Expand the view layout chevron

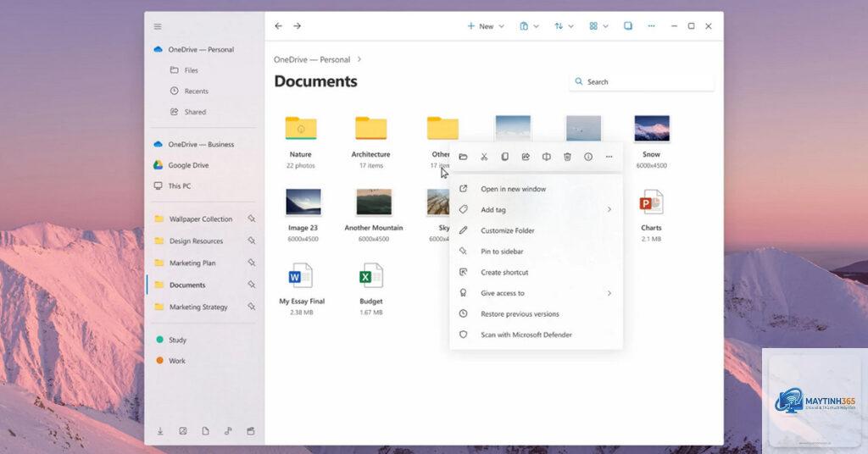click(x=605, y=26)
